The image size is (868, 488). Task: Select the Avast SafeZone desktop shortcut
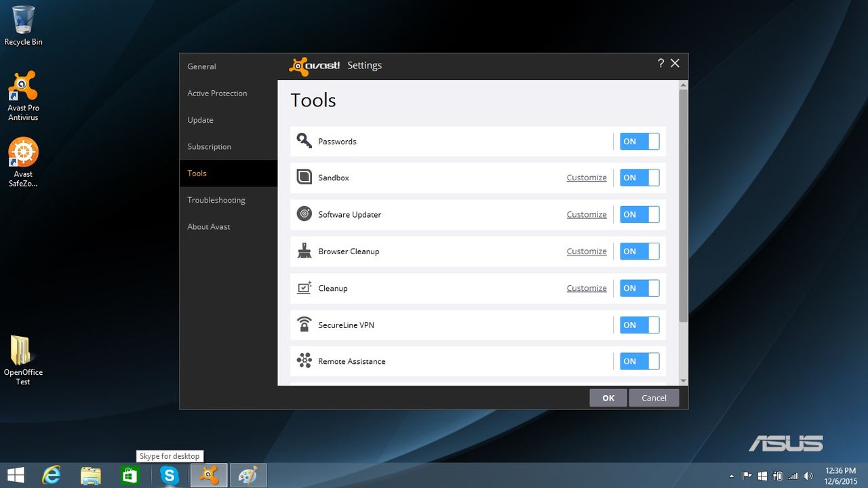pyautogui.click(x=23, y=163)
